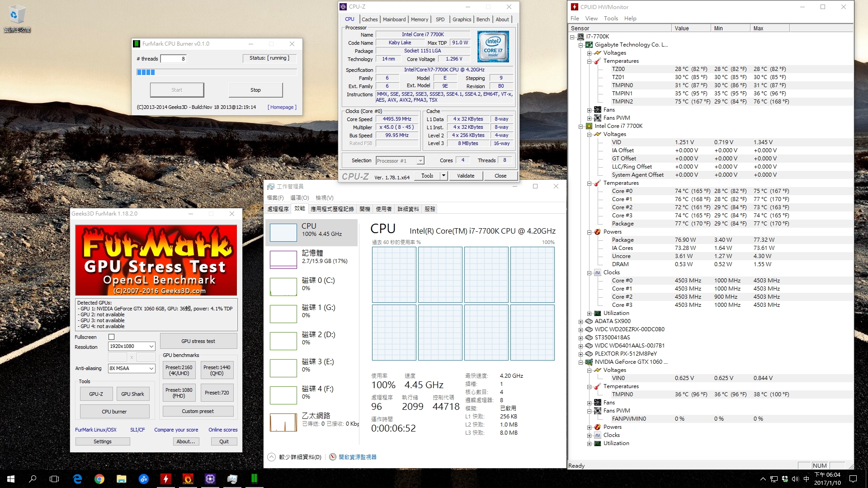This screenshot has height=488, width=868.
Task: Click the Max column header in HWMonitor
Action: [770, 28]
